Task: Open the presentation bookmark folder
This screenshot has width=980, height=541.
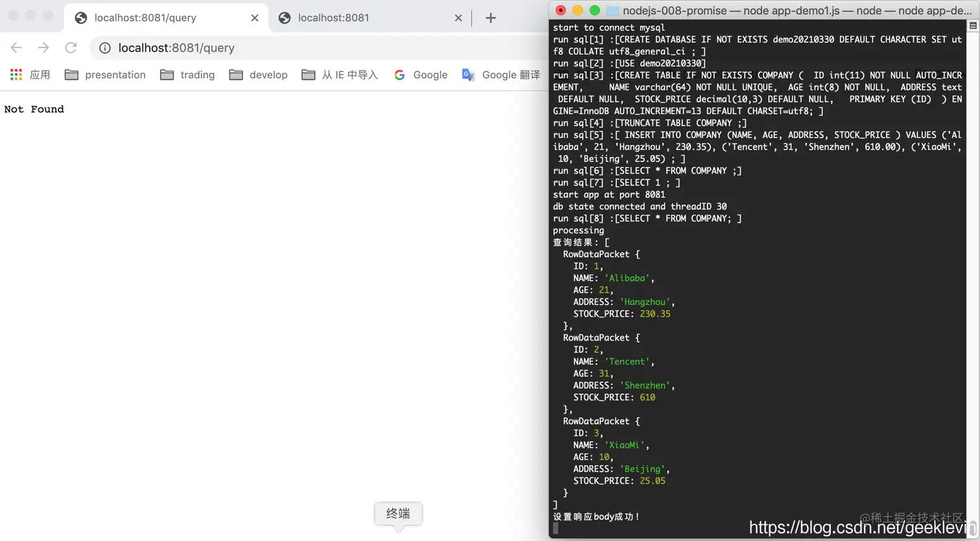Action: (106, 75)
